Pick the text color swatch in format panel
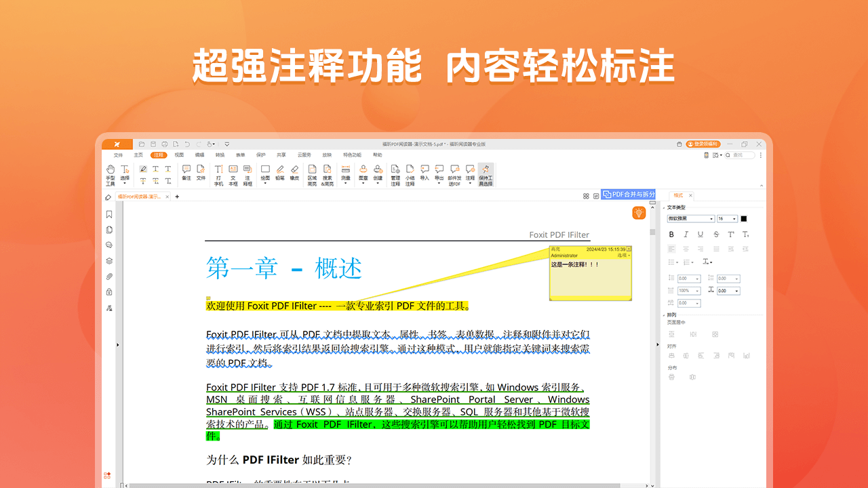The image size is (868, 488). 744,218
